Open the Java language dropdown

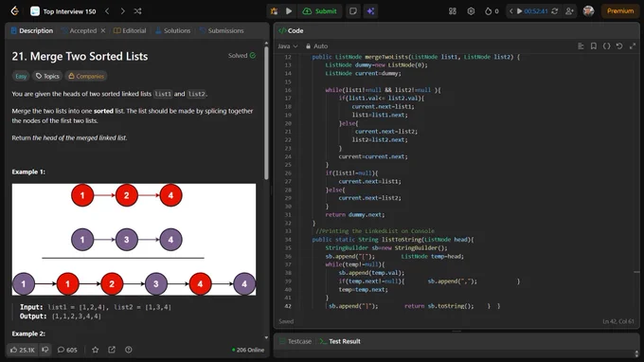(x=288, y=46)
